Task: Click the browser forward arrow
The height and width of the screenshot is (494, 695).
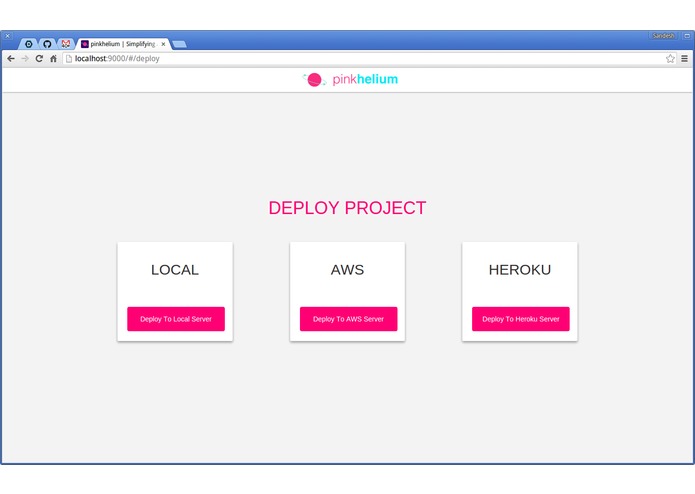Action: (25, 58)
